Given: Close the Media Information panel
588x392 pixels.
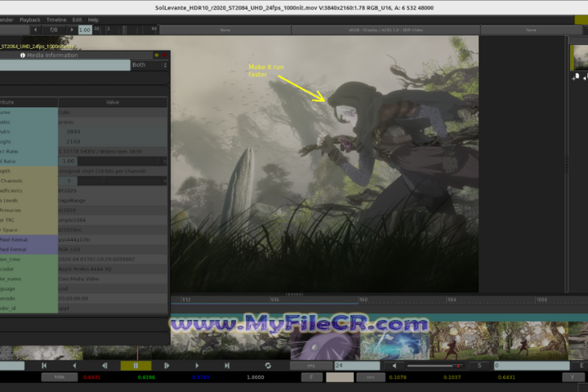Looking at the screenshot, I should tap(165, 55).
